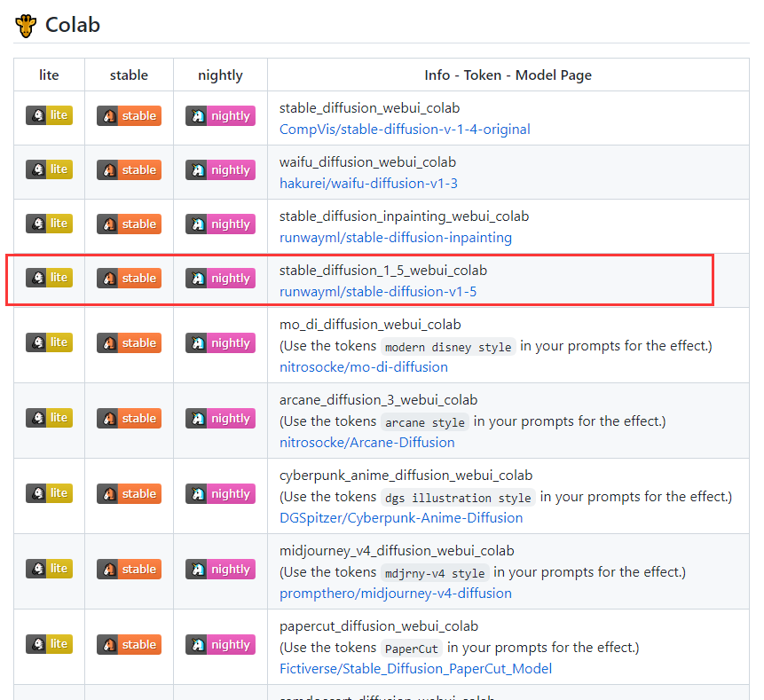Open the runwayml/stable-diffusion-inpainting link
Viewport: 764px width, 700px height.
tap(396, 238)
